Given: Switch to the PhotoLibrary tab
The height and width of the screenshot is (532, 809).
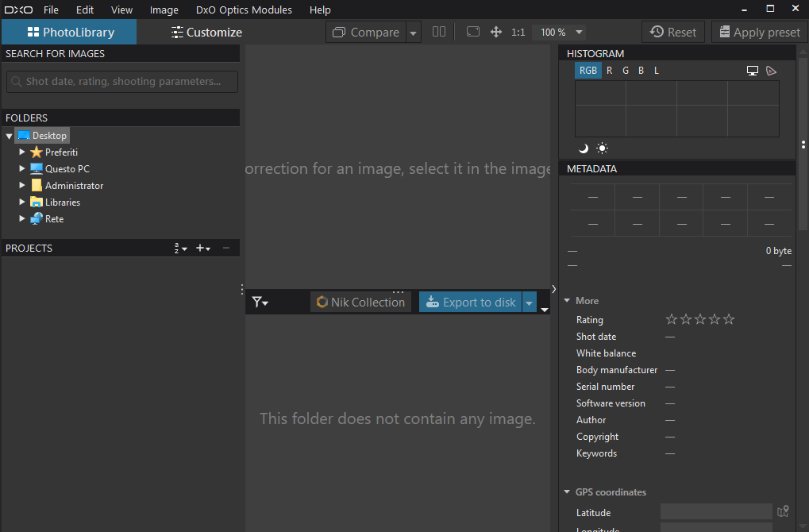Looking at the screenshot, I should 70,32.
